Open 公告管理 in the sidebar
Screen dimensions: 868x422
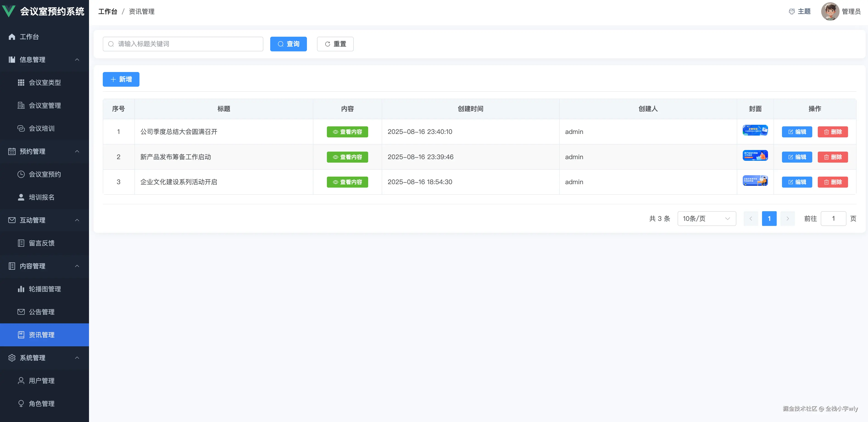point(42,312)
